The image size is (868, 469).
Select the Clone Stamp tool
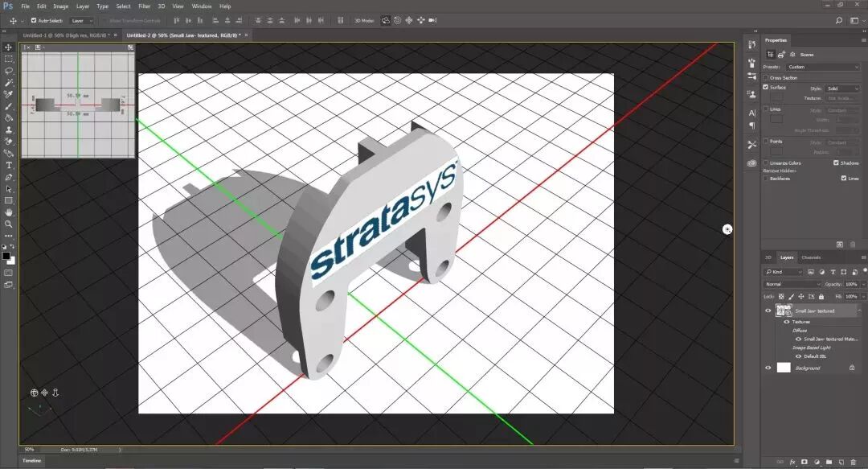[8, 130]
